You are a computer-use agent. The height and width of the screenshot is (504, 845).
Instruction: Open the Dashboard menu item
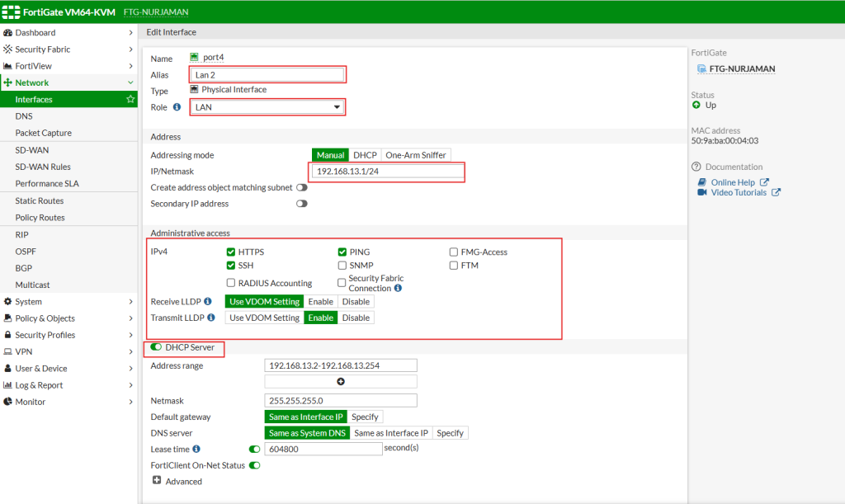[35, 33]
